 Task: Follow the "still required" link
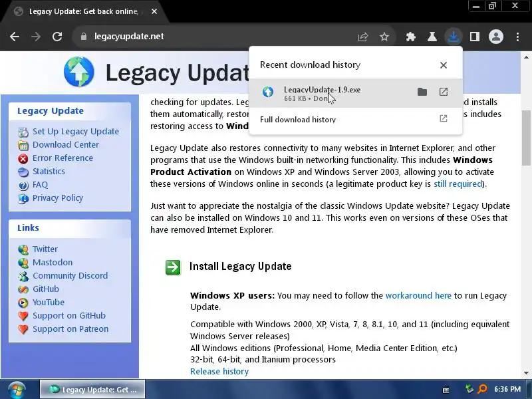(458, 184)
